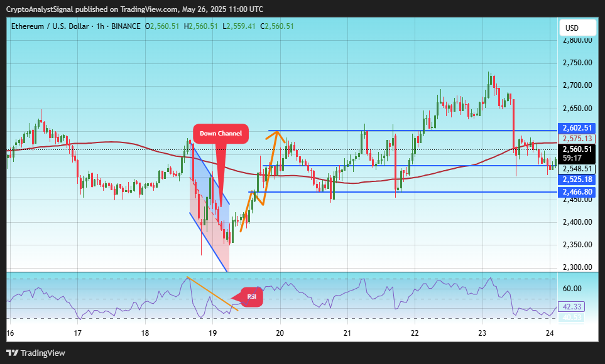
Task: Click the red RSI callout label
Action: click(x=252, y=297)
